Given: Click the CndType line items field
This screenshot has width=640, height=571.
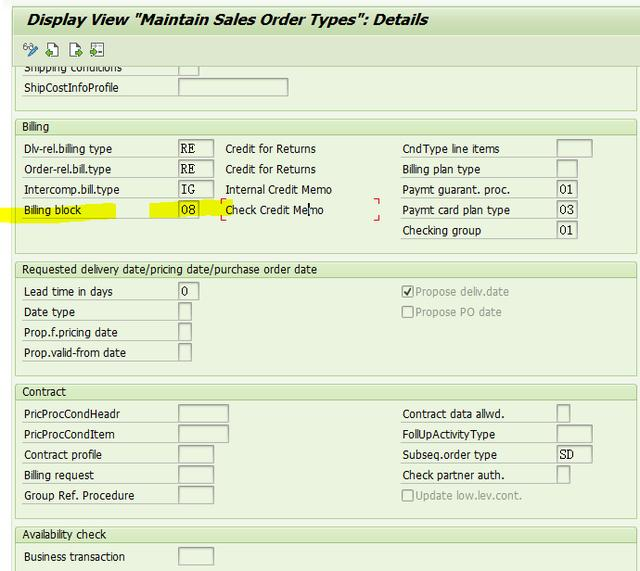Looking at the screenshot, I should (574, 148).
